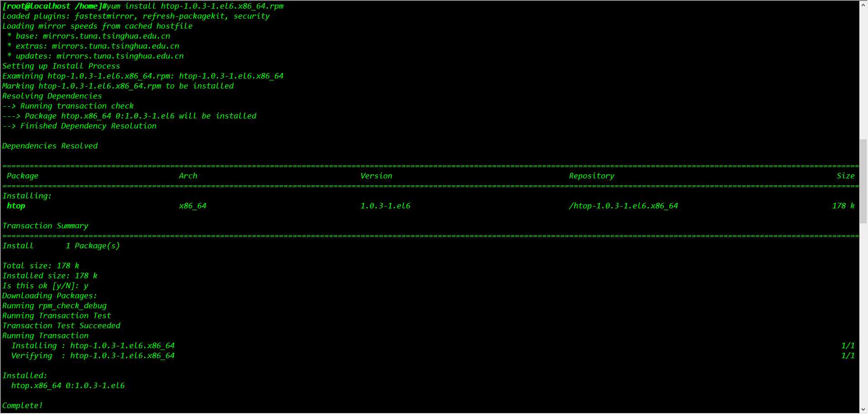Image resolution: width=868 pixels, height=414 pixels.
Task: Click the 'Arch' column header
Action: coord(188,176)
